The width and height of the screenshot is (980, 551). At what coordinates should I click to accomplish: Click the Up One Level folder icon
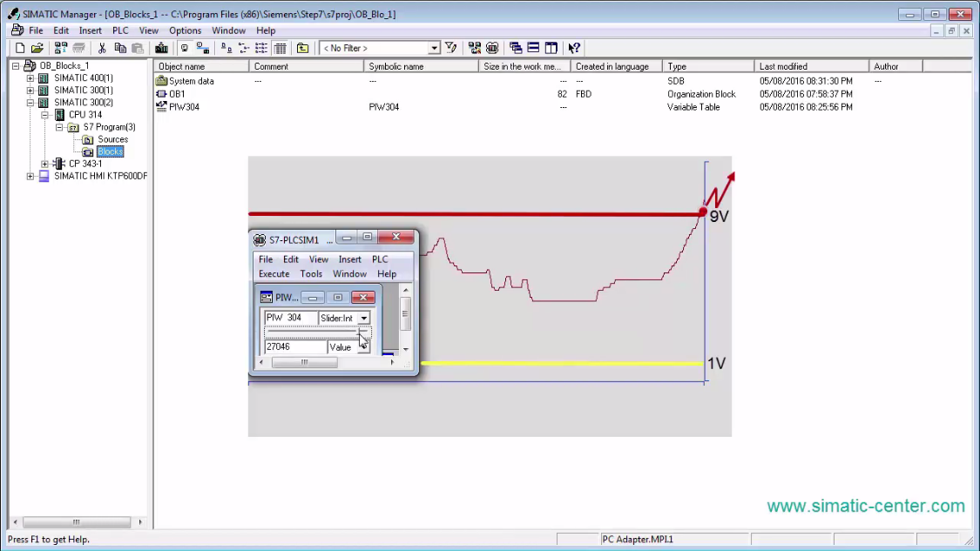302,48
